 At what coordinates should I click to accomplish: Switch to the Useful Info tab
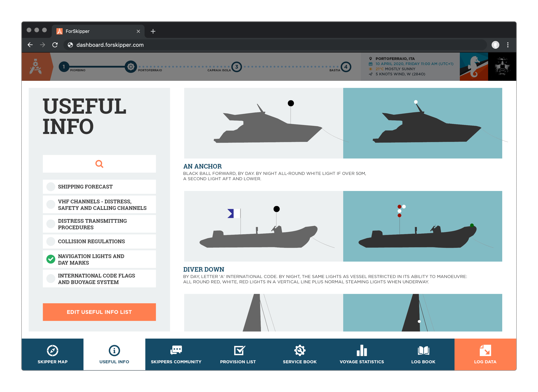[114, 354]
